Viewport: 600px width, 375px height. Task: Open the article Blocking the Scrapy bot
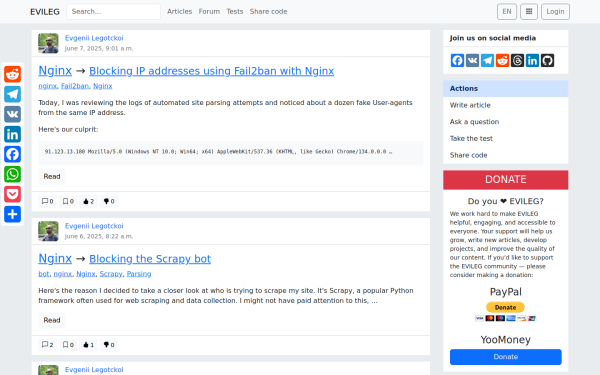(x=150, y=259)
